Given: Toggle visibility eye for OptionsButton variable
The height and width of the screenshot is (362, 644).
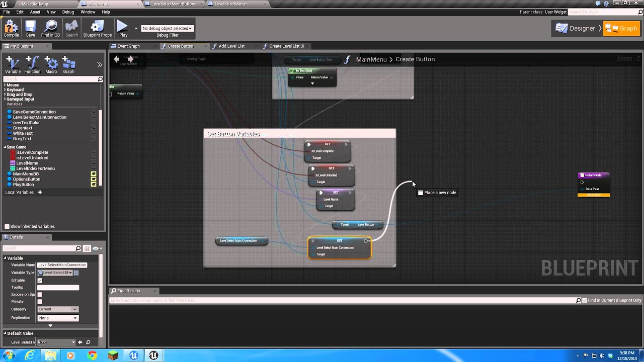Looking at the screenshot, I should pos(94,179).
